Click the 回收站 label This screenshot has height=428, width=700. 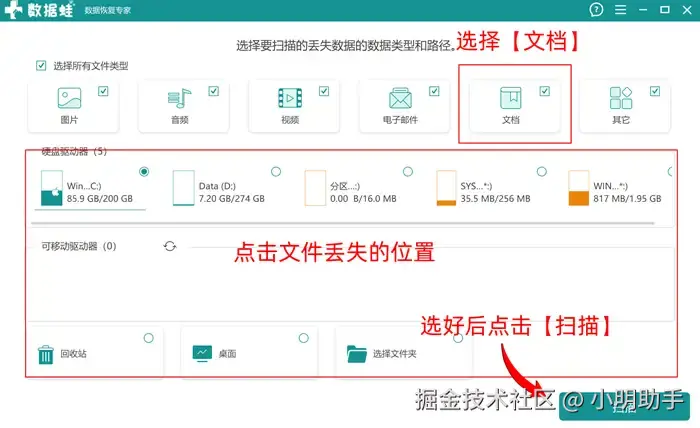point(74,354)
